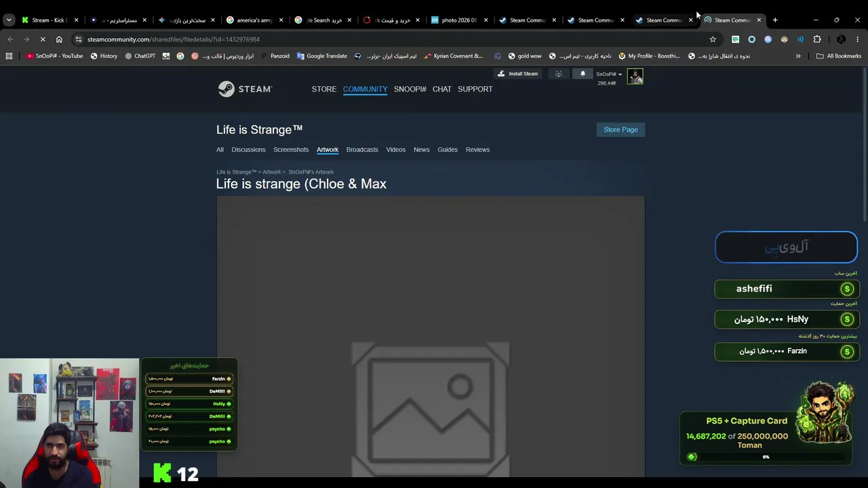Screen dimensions: 868x488
Task: Stop loading the page with the X button
Action: [42, 39]
